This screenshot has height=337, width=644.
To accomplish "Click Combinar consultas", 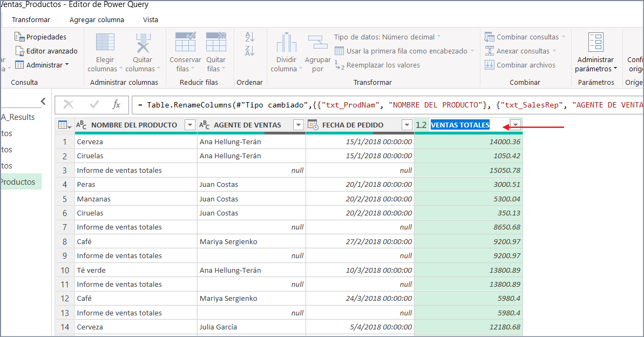I will [525, 37].
